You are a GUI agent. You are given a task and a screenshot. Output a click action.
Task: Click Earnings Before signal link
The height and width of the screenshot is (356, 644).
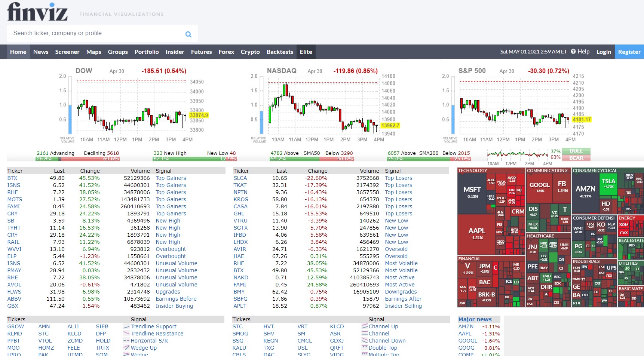pos(176,299)
